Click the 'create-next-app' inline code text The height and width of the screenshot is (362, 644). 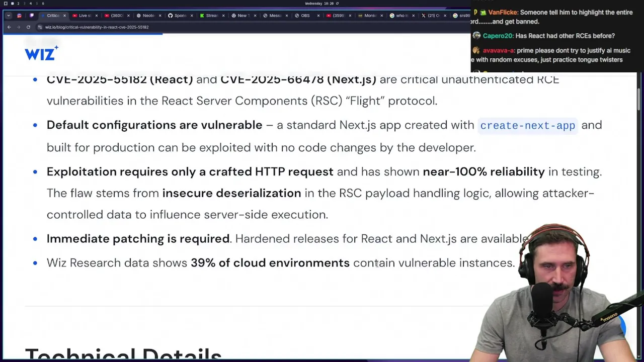pos(527,125)
